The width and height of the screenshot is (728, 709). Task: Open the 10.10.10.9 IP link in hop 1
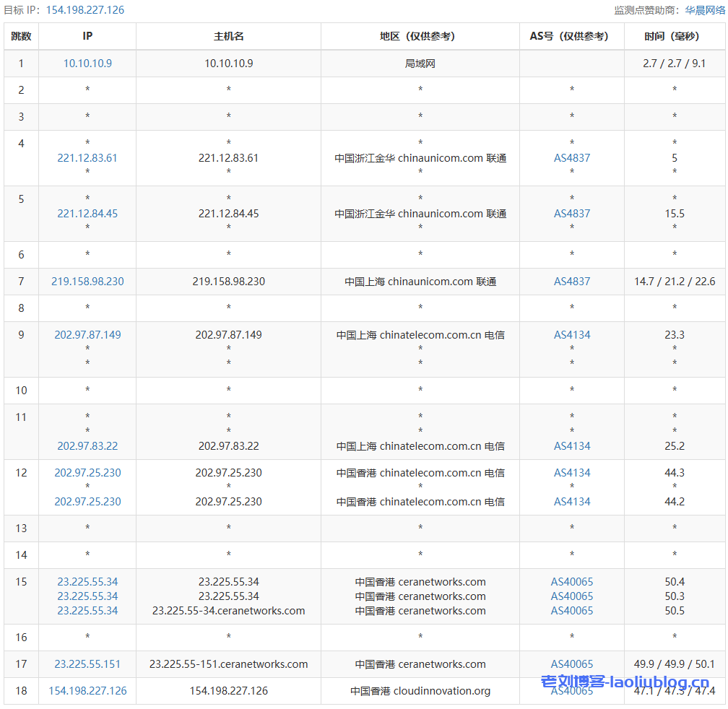pyautogui.click(x=87, y=64)
